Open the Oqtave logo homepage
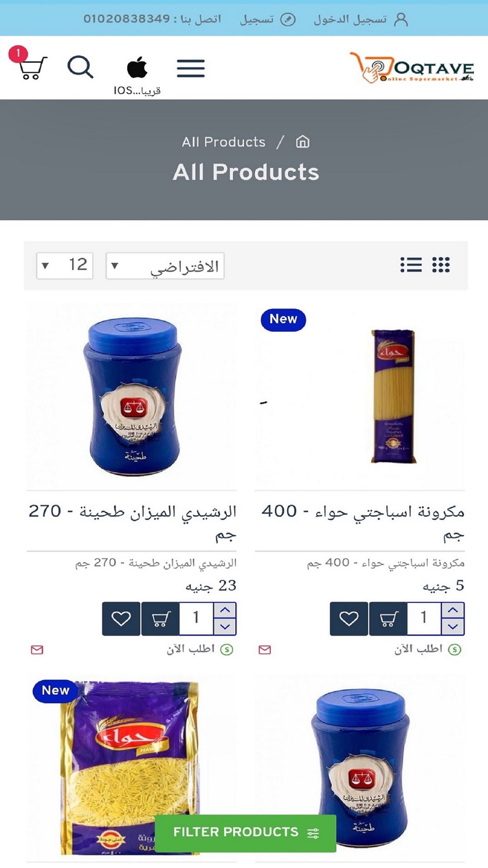 pos(412,67)
